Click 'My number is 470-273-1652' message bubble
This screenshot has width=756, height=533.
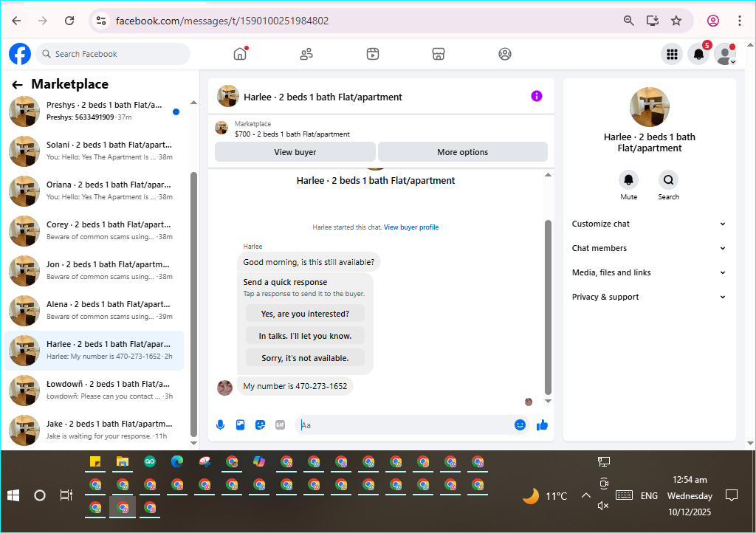coord(295,387)
